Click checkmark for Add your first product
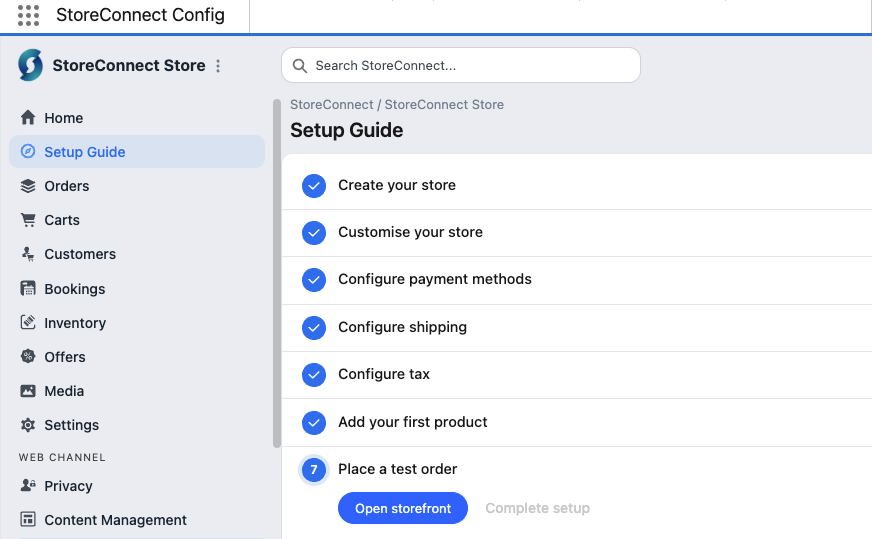Viewport: 872px width, 539px height. [314, 422]
